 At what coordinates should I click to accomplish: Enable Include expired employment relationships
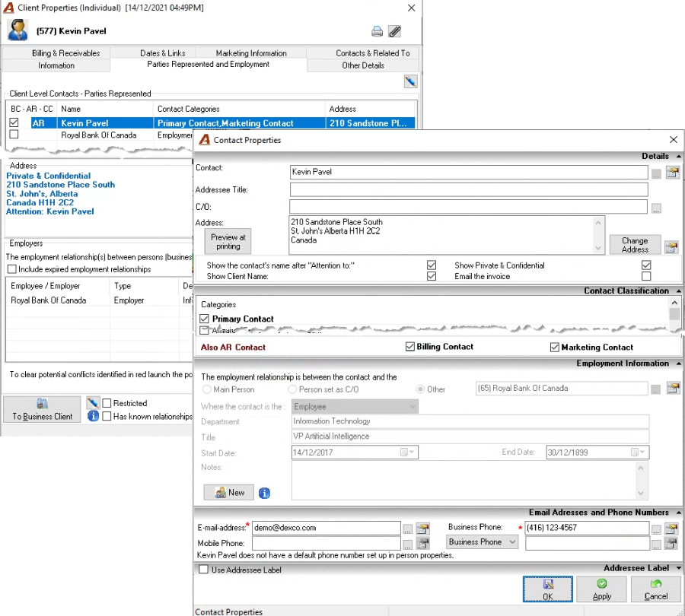(x=12, y=269)
